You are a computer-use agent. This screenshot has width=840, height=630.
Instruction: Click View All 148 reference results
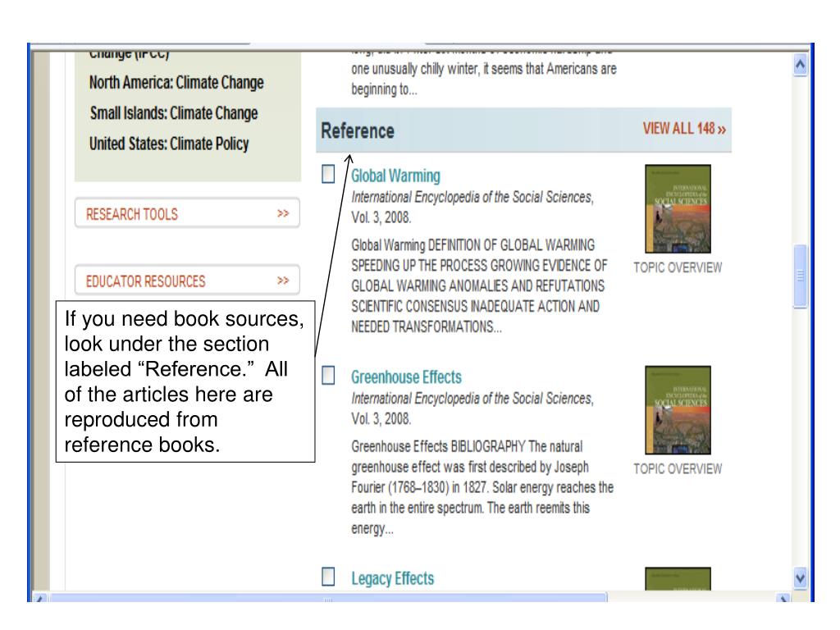[x=684, y=129]
